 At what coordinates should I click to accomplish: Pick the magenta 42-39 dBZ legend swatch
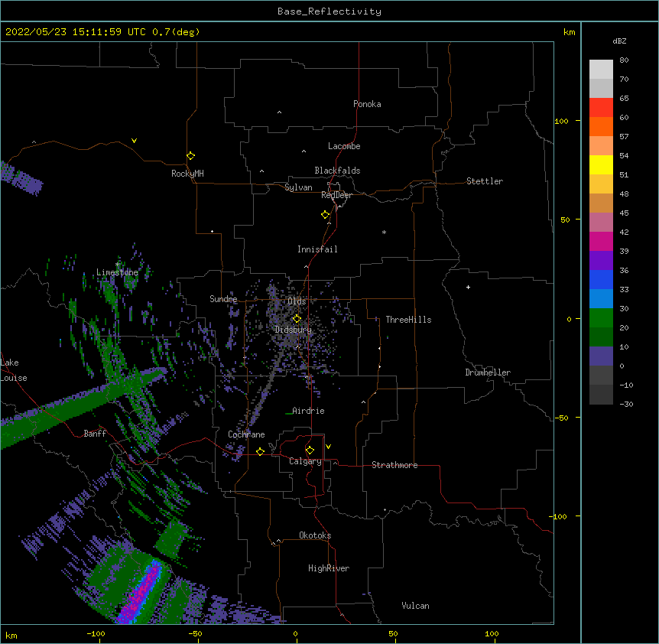(601, 242)
